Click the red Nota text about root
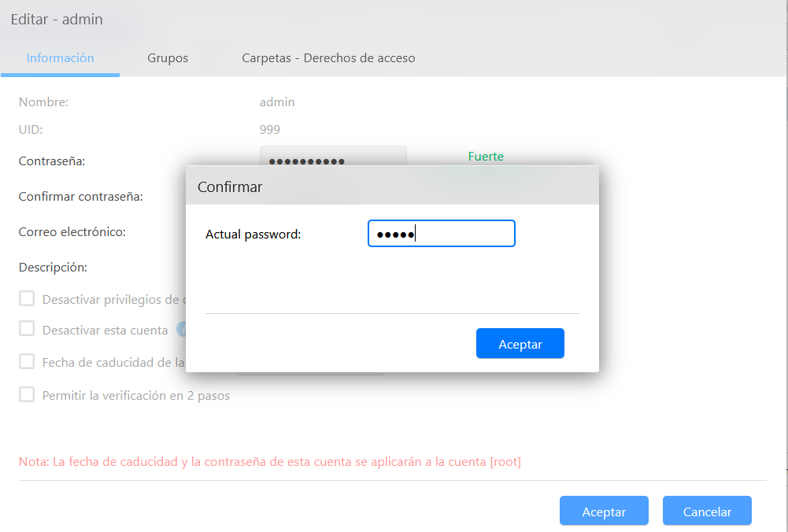 (x=269, y=462)
